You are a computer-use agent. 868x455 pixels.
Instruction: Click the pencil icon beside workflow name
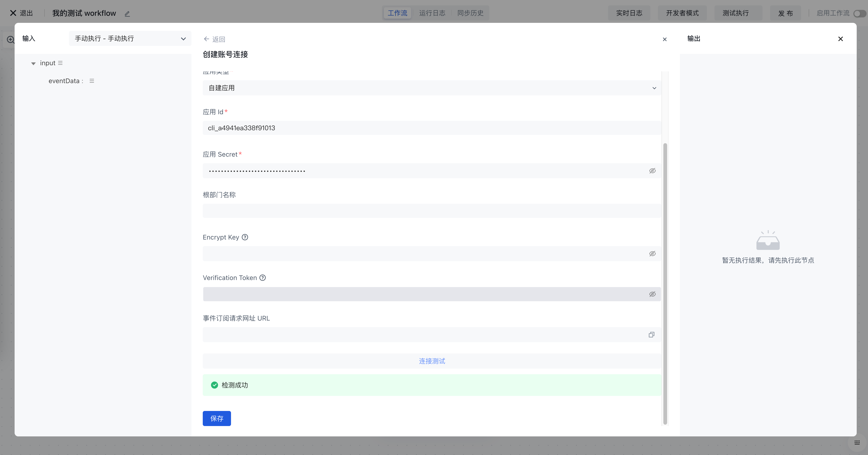(x=127, y=14)
